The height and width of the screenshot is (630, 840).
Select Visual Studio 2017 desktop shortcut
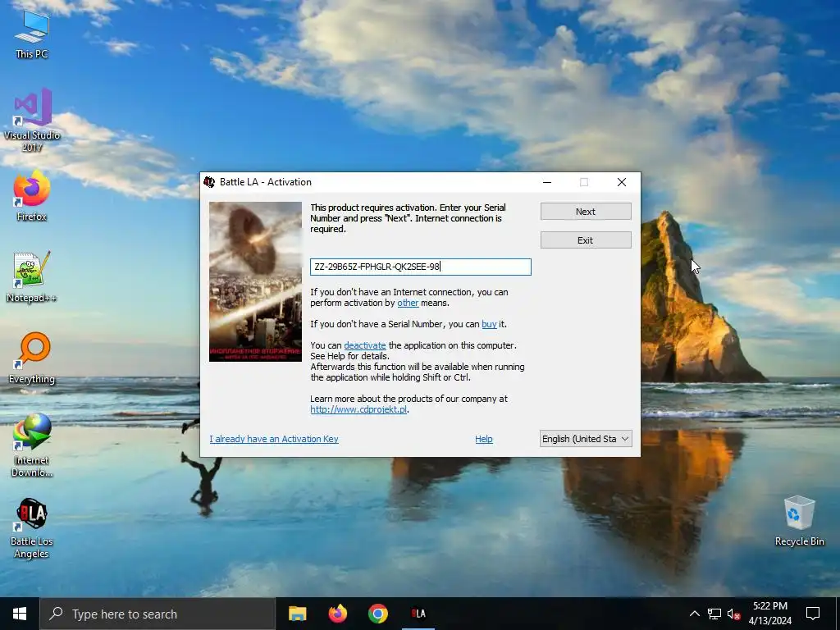point(32,121)
